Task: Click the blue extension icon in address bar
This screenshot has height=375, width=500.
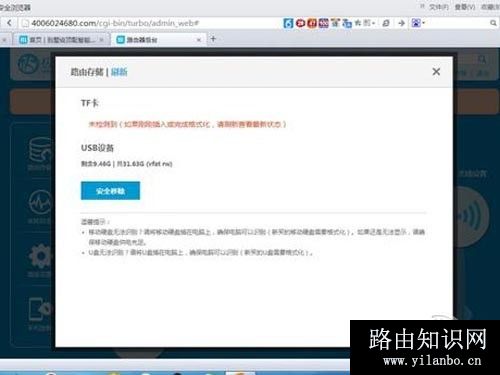Action: [x=288, y=23]
